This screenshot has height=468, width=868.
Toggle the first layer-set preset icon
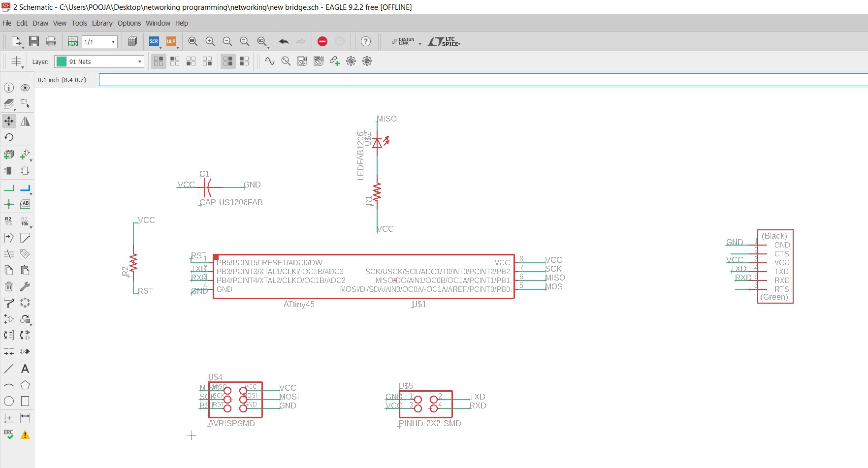click(159, 61)
